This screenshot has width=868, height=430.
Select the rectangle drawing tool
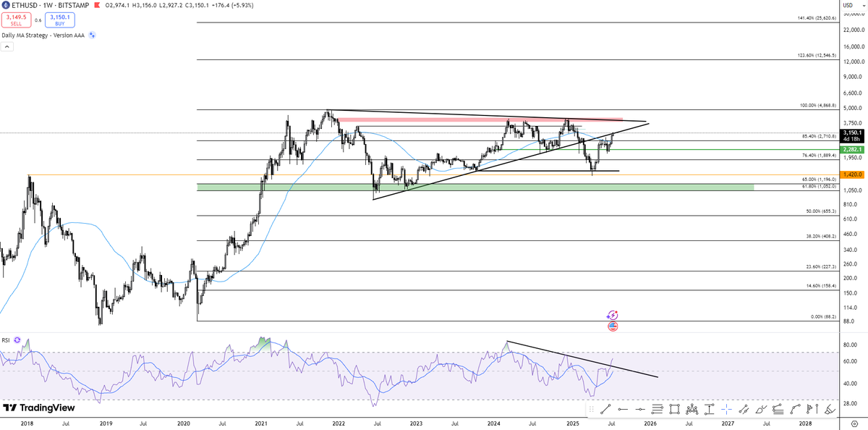(x=674, y=411)
